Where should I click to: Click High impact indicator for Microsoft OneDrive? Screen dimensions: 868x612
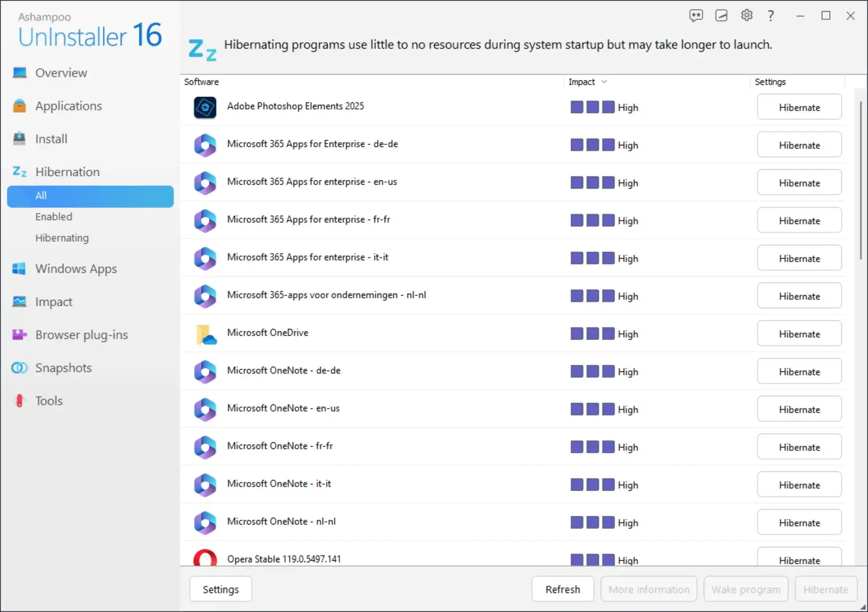[x=604, y=334]
